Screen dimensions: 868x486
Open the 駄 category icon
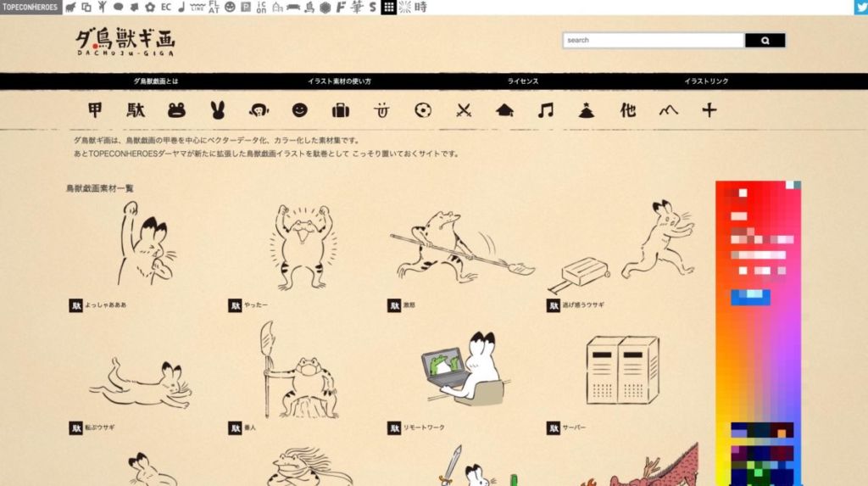pos(136,110)
